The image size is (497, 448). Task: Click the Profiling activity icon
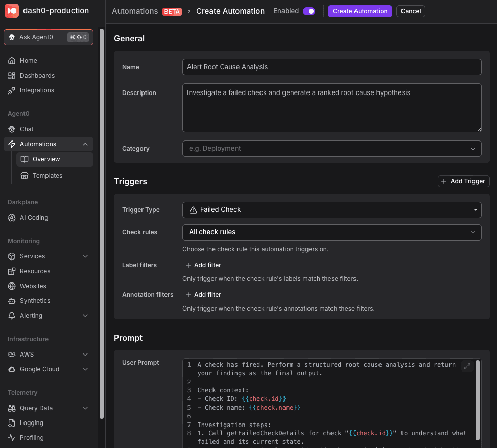[12, 438]
